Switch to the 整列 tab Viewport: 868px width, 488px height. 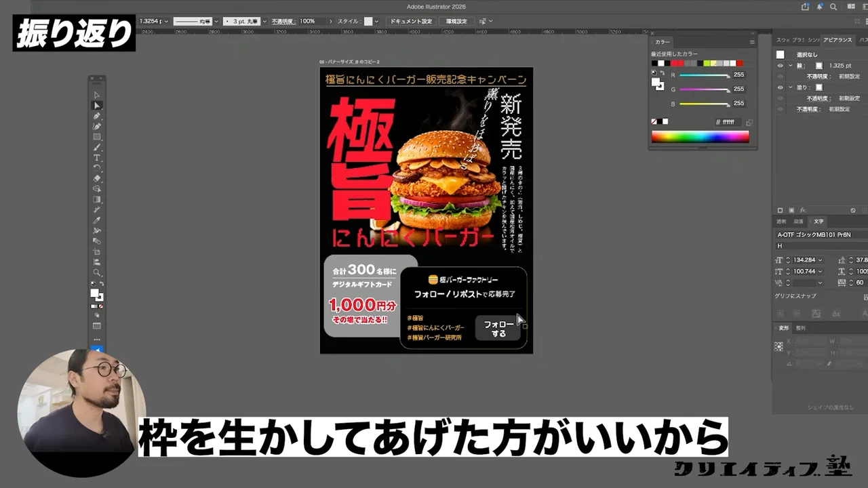(801, 328)
